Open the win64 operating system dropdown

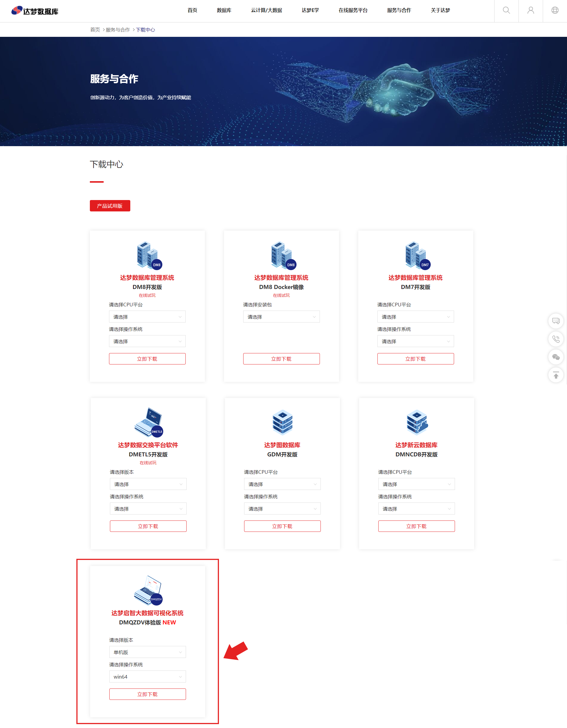pos(147,677)
